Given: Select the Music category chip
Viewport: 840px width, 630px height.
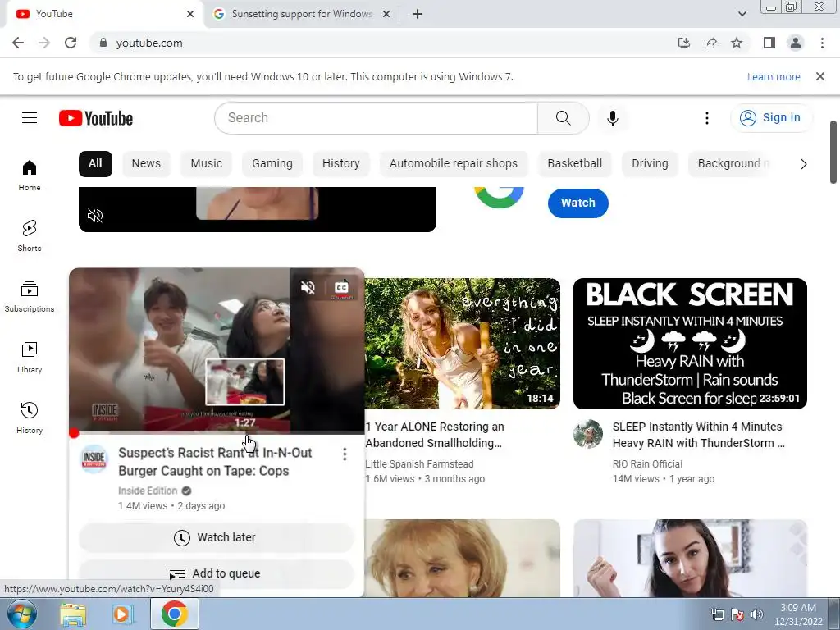Looking at the screenshot, I should pos(206,164).
